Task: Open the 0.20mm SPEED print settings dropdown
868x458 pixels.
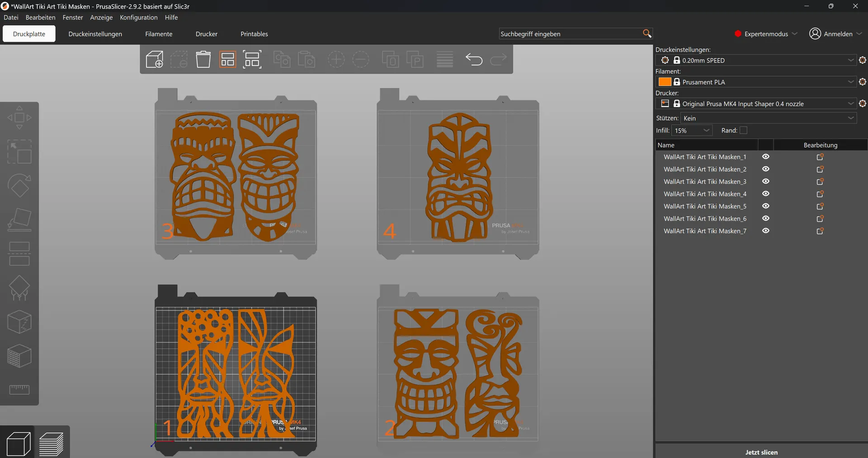Action: pos(755,60)
